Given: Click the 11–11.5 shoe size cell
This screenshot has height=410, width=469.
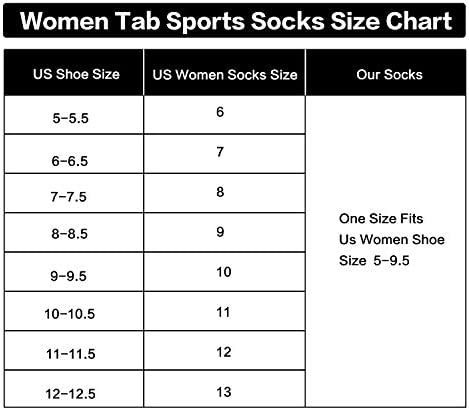Looking at the screenshot, I should [74, 351].
